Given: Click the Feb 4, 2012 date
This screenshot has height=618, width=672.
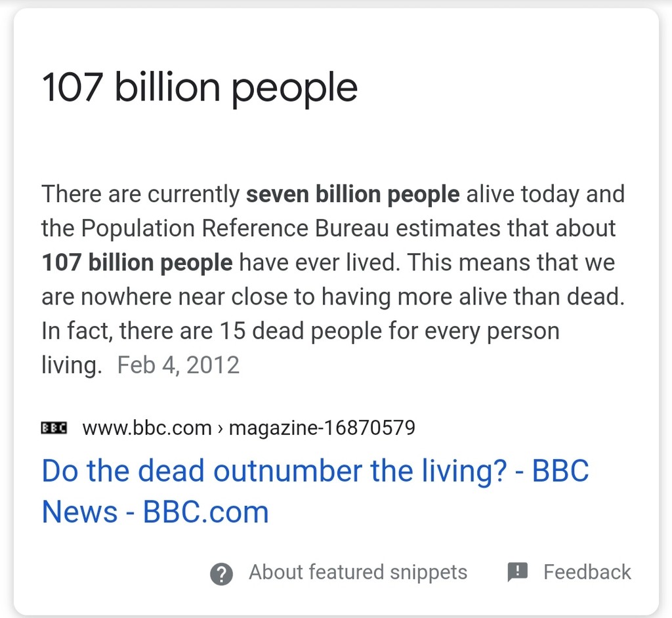Looking at the screenshot, I should [x=178, y=365].
